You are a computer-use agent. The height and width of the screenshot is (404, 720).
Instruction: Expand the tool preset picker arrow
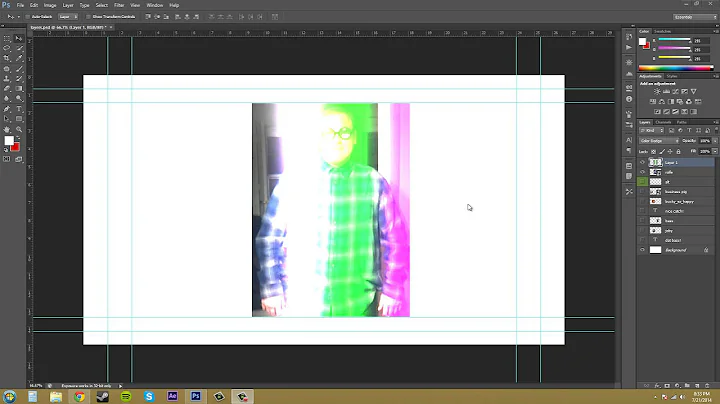click(x=18, y=17)
